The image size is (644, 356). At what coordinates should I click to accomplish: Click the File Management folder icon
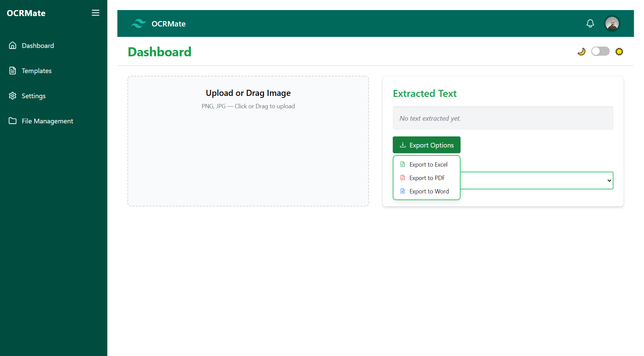pos(12,121)
